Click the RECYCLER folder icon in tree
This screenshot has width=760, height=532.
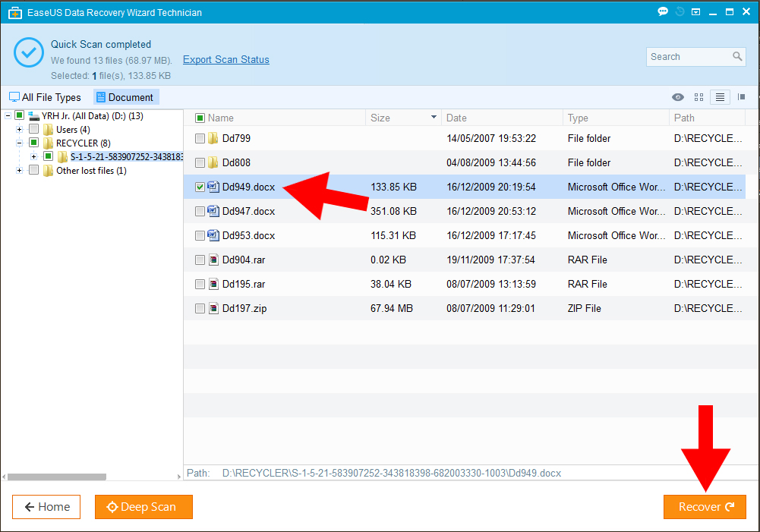(48, 143)
